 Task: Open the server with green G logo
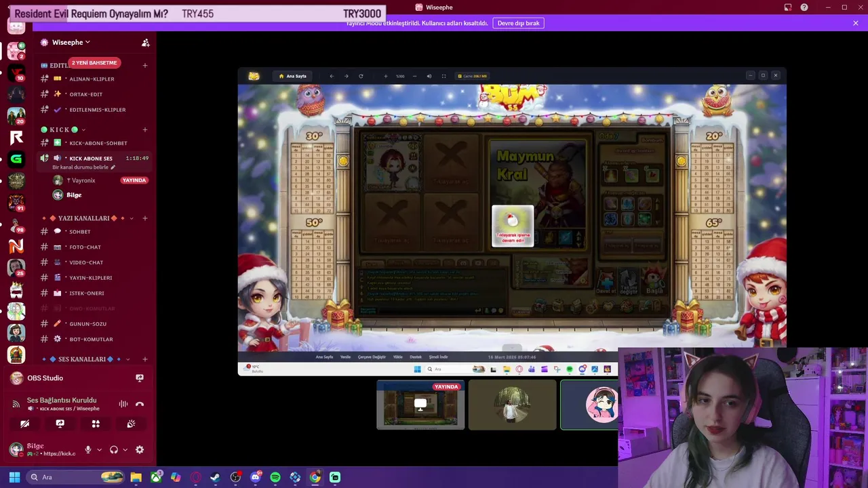[16, 159]
